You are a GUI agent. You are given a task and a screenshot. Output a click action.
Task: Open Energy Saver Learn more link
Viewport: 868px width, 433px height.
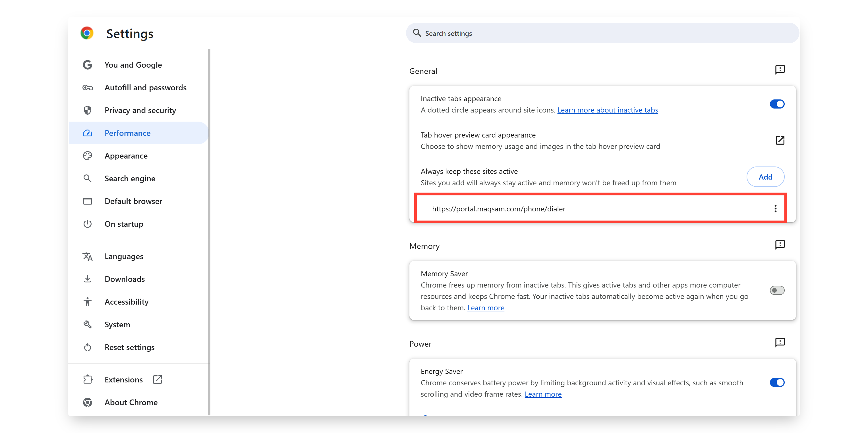click(543, 394)
